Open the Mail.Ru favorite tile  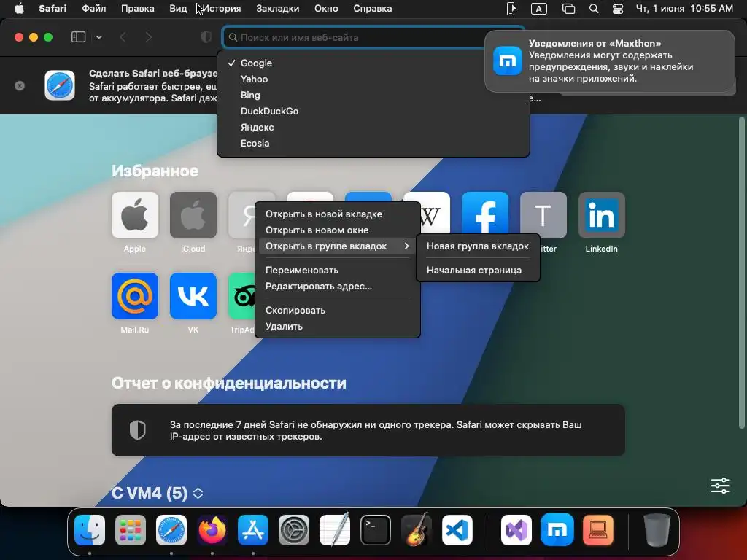pos(135,296)
